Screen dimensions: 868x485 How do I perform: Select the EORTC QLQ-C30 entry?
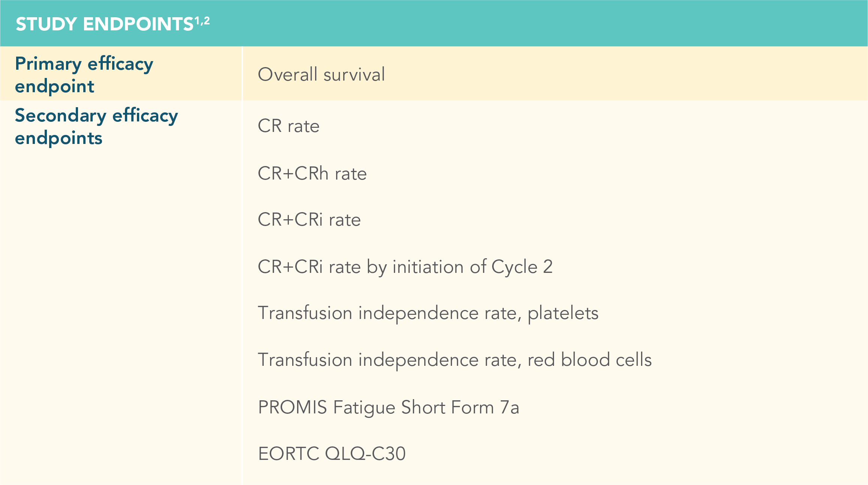pos(332,454)
